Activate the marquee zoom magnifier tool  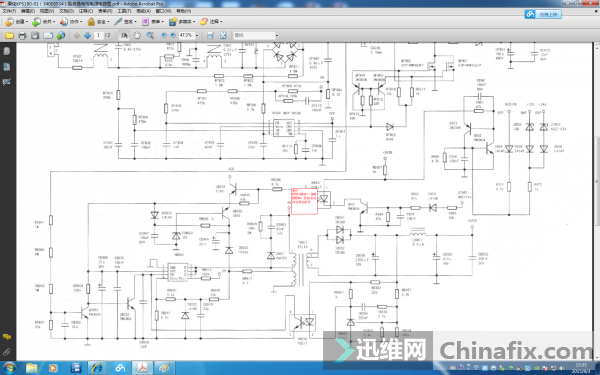(x=150, y=35)
